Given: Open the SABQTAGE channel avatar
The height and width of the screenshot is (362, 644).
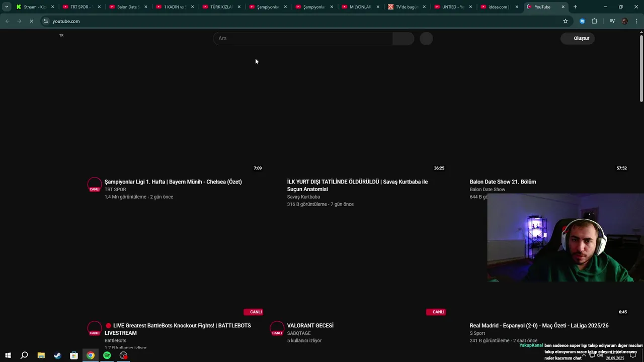Looking at the screenshot, I should pos(277,328).
